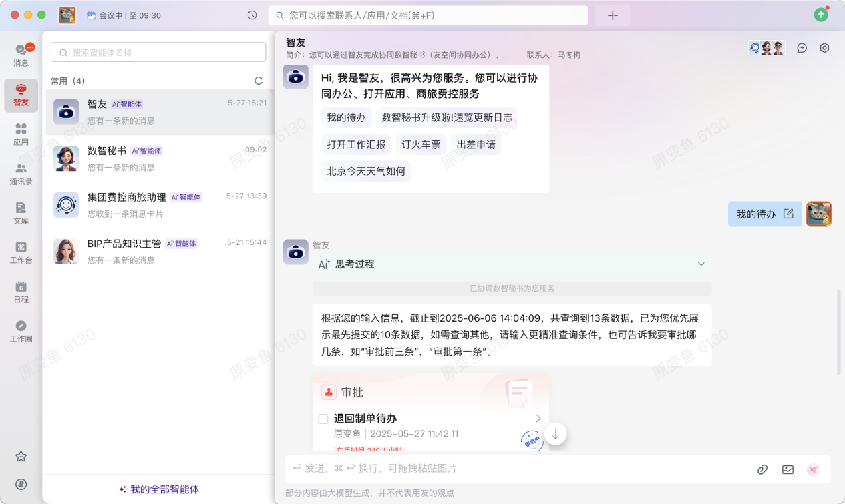Click the plus button next to the search bar
Screen dimensions: 845x504
pos(613,15)
